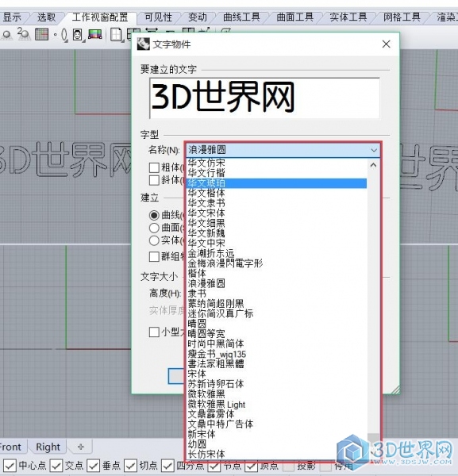Choose 文鼎中特广告体 from the font list
Screen dimensions: 458x476
tap(277, 424)
